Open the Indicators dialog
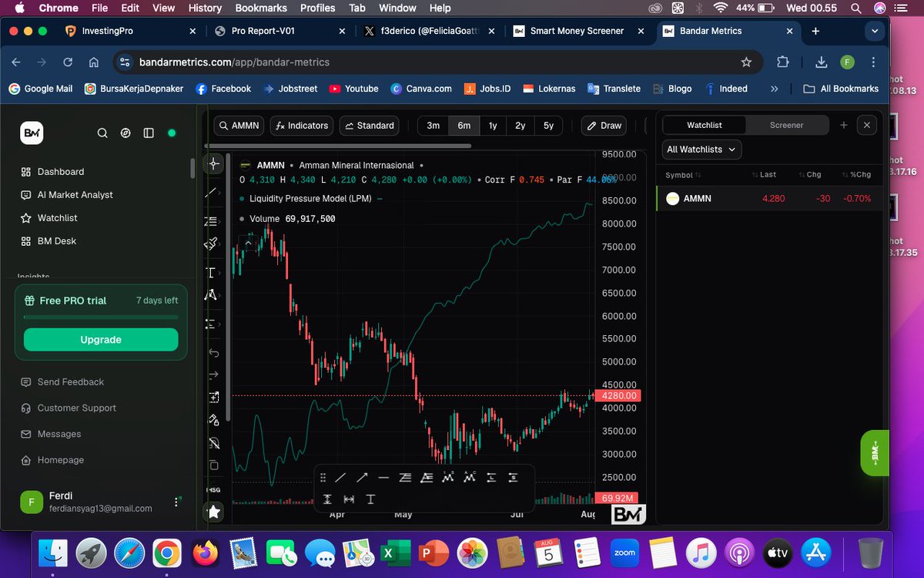This screenshot has height=578, width=924. 303,126
